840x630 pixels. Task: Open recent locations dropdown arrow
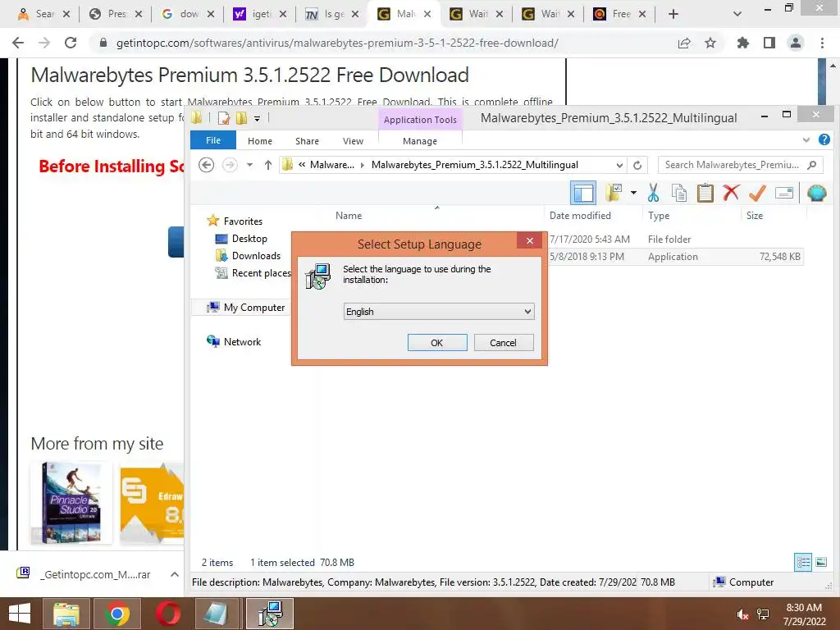[249, 164]
